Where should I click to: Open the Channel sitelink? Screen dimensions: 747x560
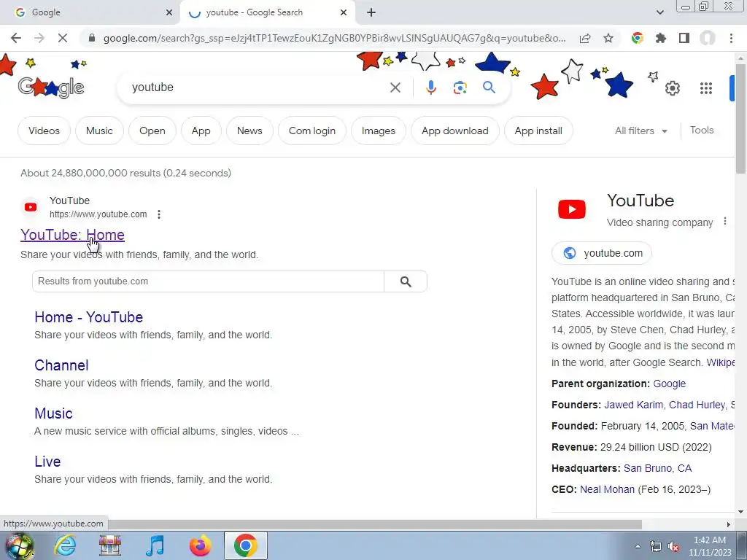61,365
